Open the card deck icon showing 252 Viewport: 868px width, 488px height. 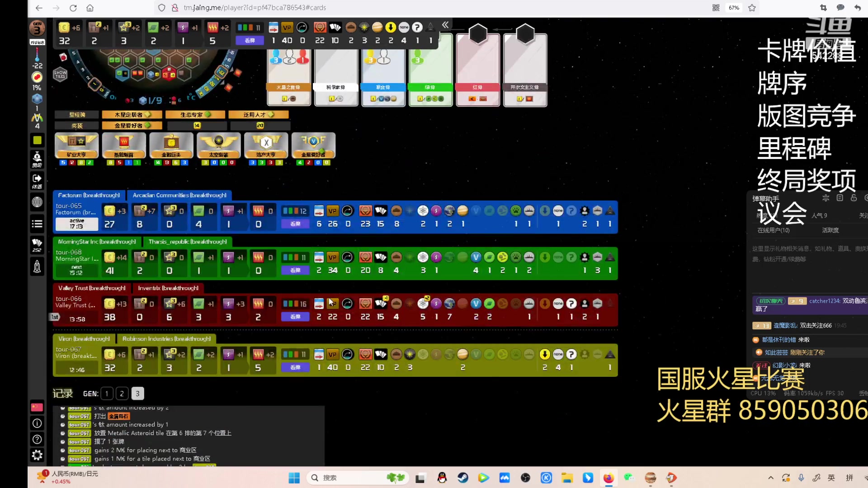click(x=37, y=244)
